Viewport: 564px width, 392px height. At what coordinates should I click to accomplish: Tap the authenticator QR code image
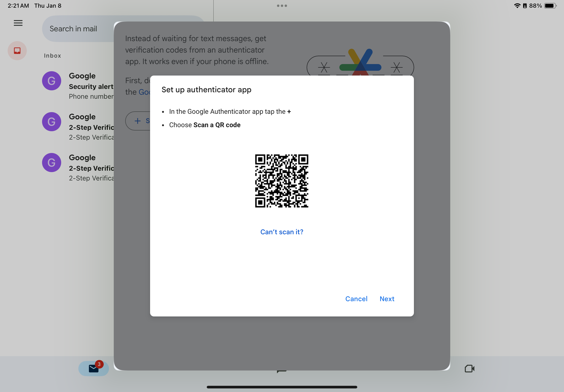[x=282, y=181]
